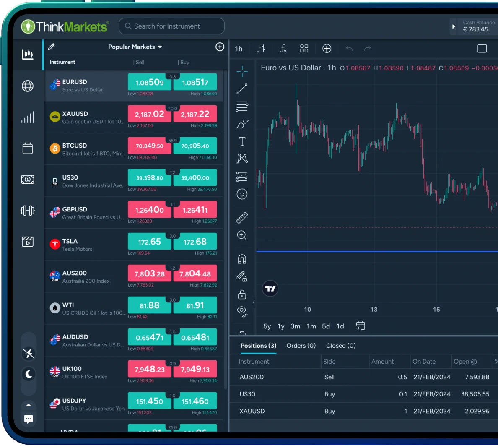Viewport: 498px width, 448px height.
Task: Open the Popular Markets dropdown
Action: pos(135,47)
